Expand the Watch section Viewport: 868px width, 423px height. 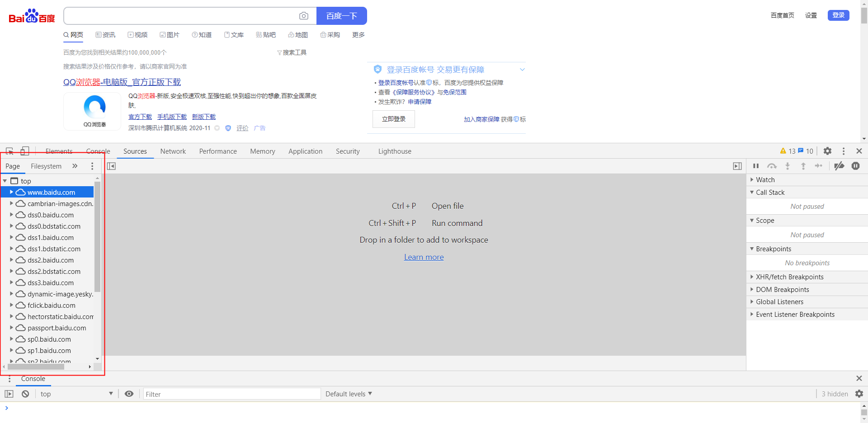tap(752, 180)
